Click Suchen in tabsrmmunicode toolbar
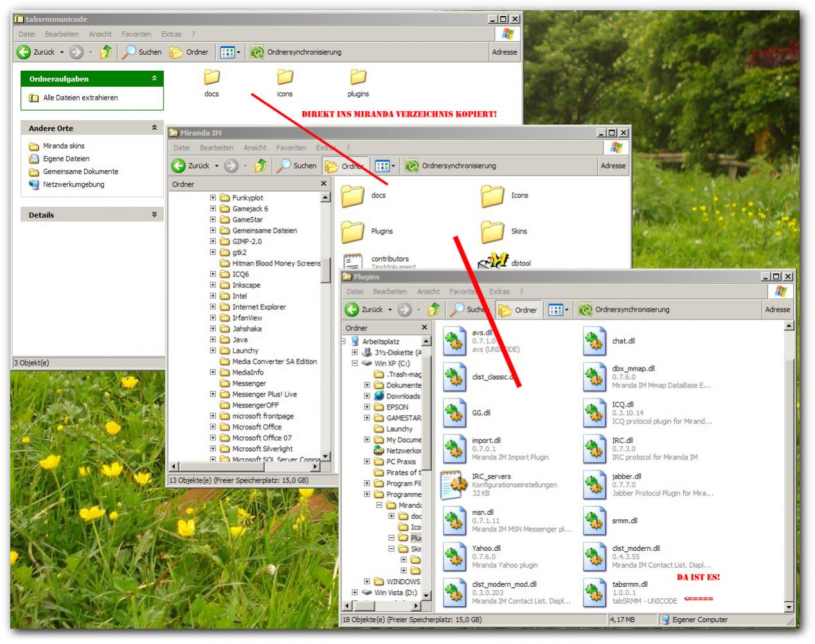 click(142, 52)
